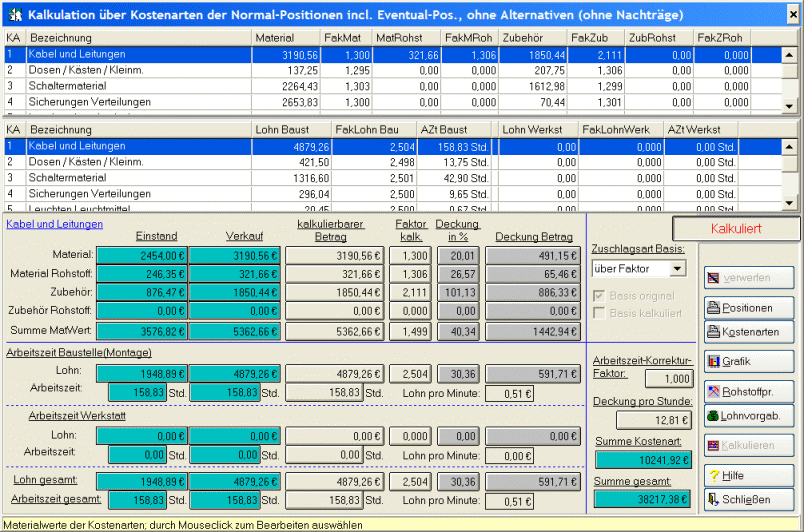Screen dimensions: 804x532
Task: Click Lohn Baust column header
Action: pyautogui.click(x=291, y=130)
